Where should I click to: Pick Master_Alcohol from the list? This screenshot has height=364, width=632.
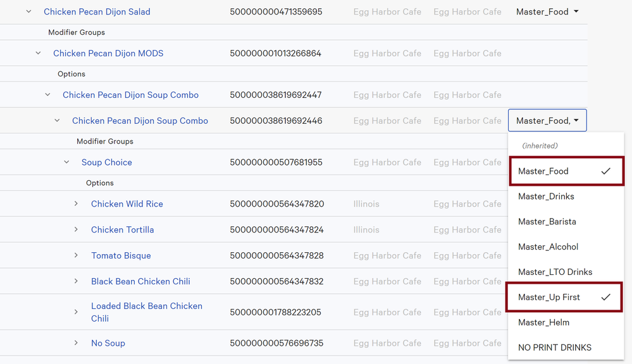click(x=548, y=247)
